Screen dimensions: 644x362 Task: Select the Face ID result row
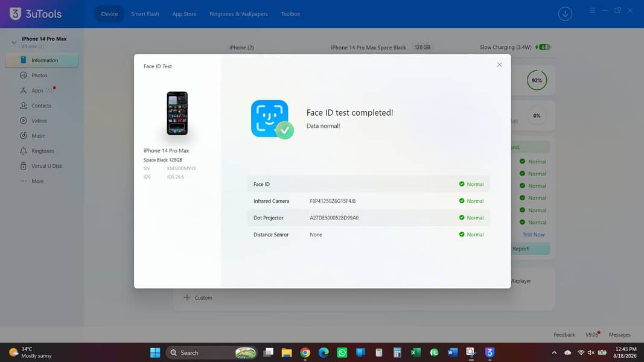pos(368,184)
